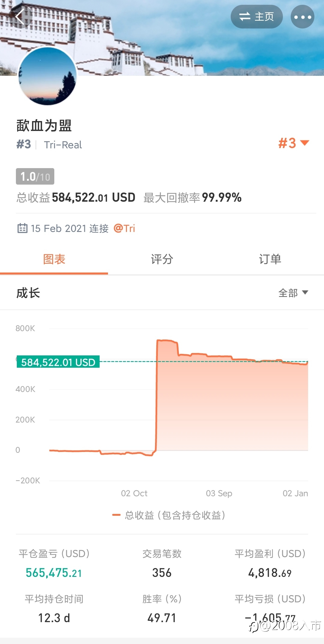
Task: Expand the 全部 time range dropdown
Action: [x=293, y=293]
